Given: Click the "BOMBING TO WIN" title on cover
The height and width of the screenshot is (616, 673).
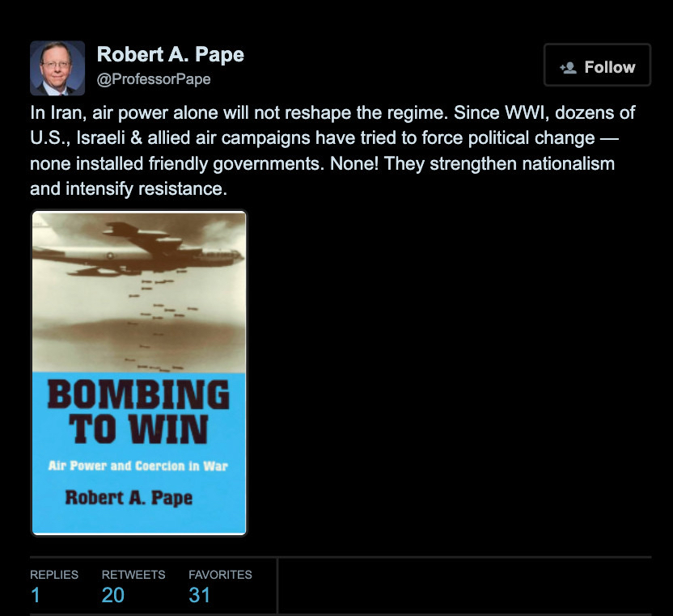Looking at the screenshot, I should [x=138, y=412].
